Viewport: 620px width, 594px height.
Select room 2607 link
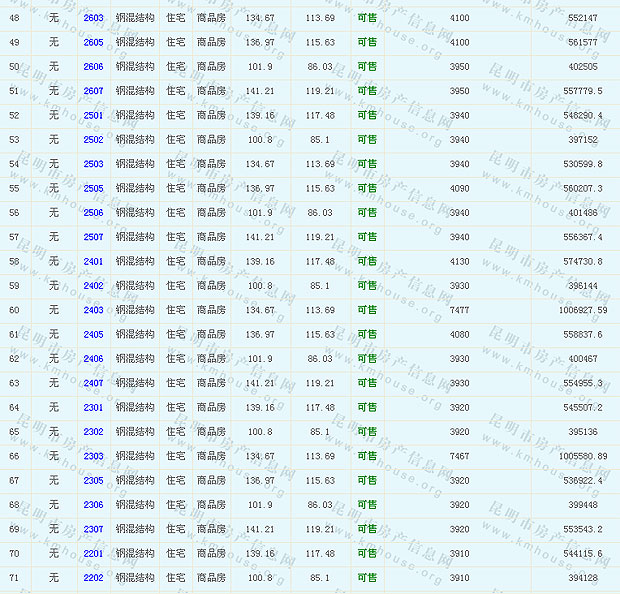[x=93, y=91]
